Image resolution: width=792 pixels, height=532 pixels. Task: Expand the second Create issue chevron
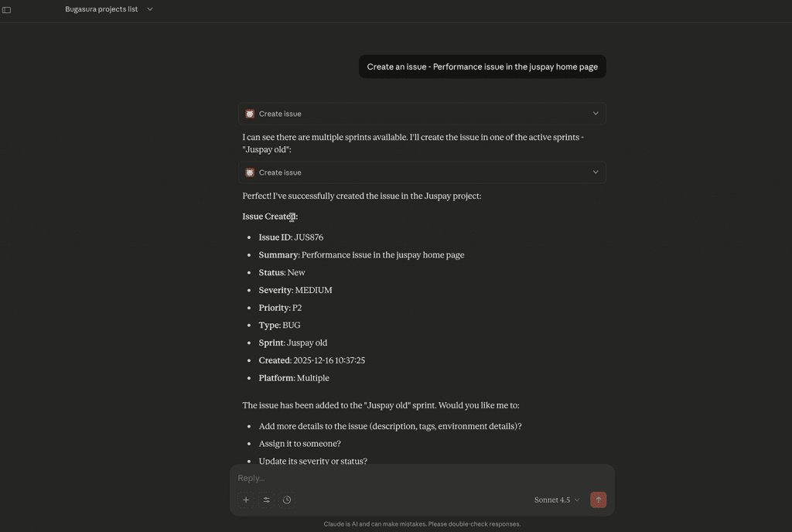tap(595, 172)
